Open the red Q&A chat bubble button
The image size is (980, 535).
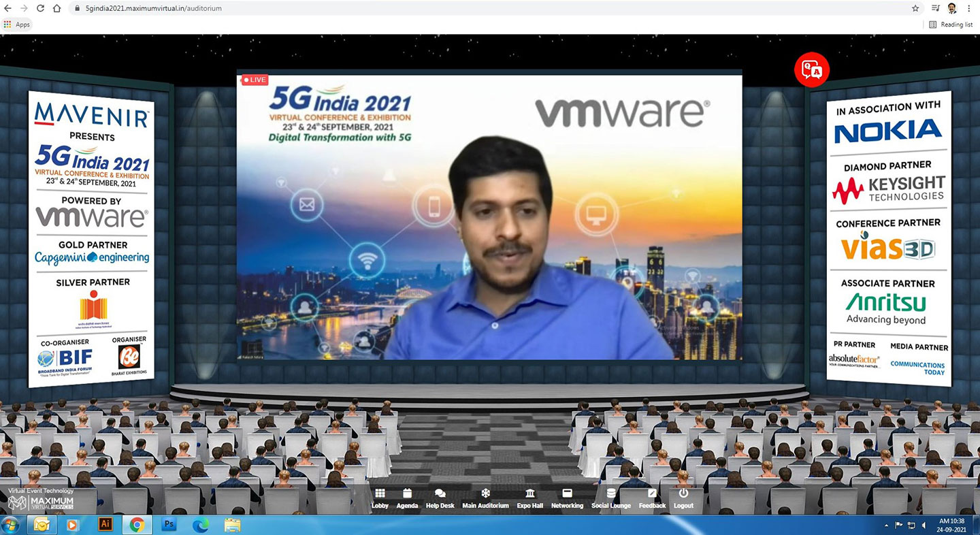point(811,69)
